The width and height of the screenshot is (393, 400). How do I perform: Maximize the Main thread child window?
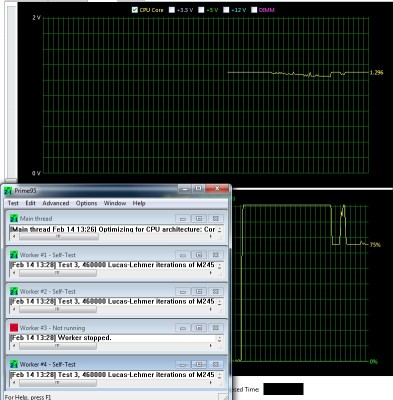(199, 219)
